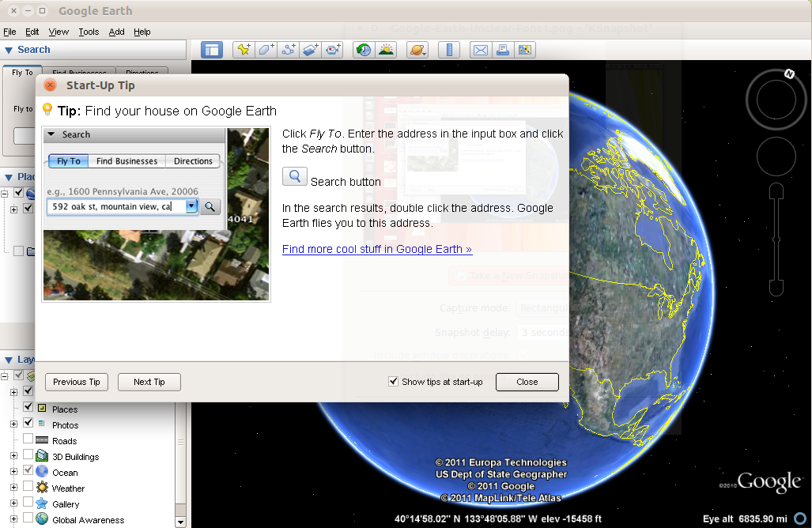Viewport: 812px width, 528px height.
Task: Click the Google logo on the globe view
Action: [x=769, y=482]
